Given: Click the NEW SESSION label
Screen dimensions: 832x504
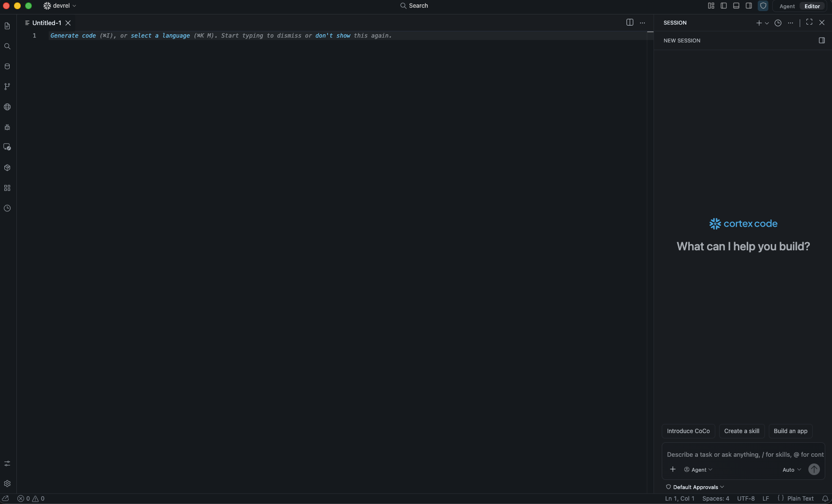Looking at the screenshot, I should pos(682,41).
